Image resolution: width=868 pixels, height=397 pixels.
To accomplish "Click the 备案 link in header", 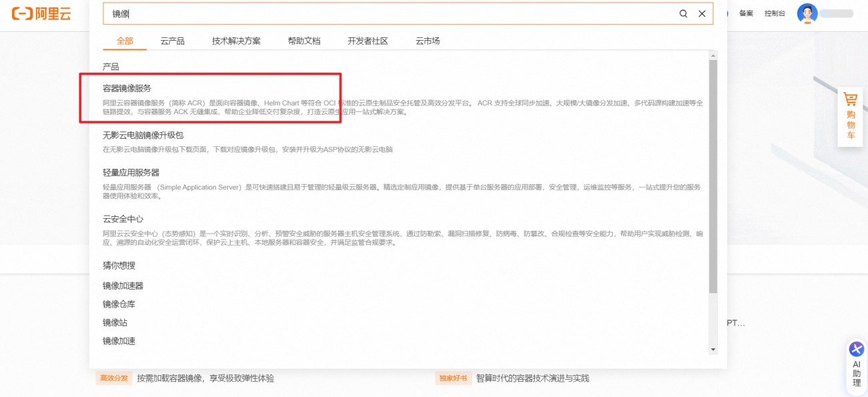I will 746,13.
